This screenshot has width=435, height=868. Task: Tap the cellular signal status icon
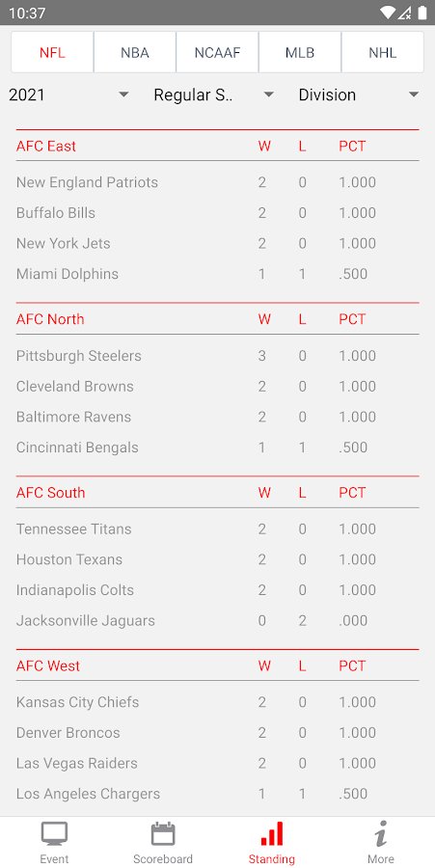tap(404, 13)
